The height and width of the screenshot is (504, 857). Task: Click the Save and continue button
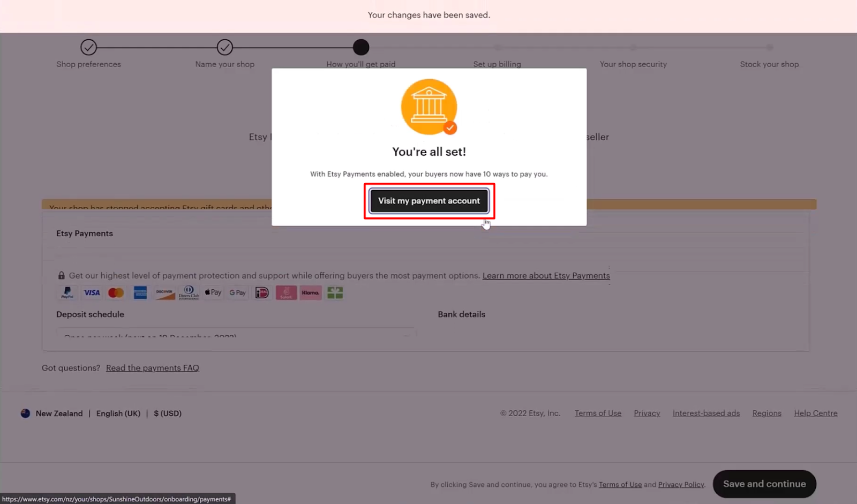tap(764, 484)
